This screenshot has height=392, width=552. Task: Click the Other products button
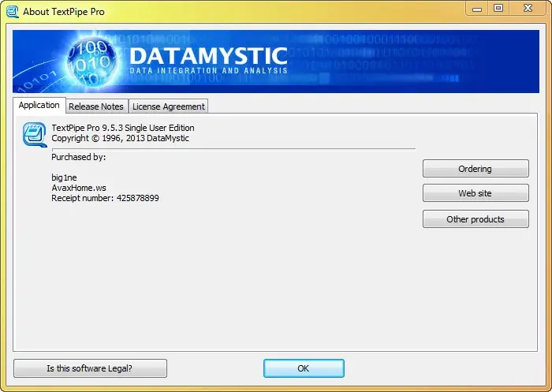[x=476, y=219]
